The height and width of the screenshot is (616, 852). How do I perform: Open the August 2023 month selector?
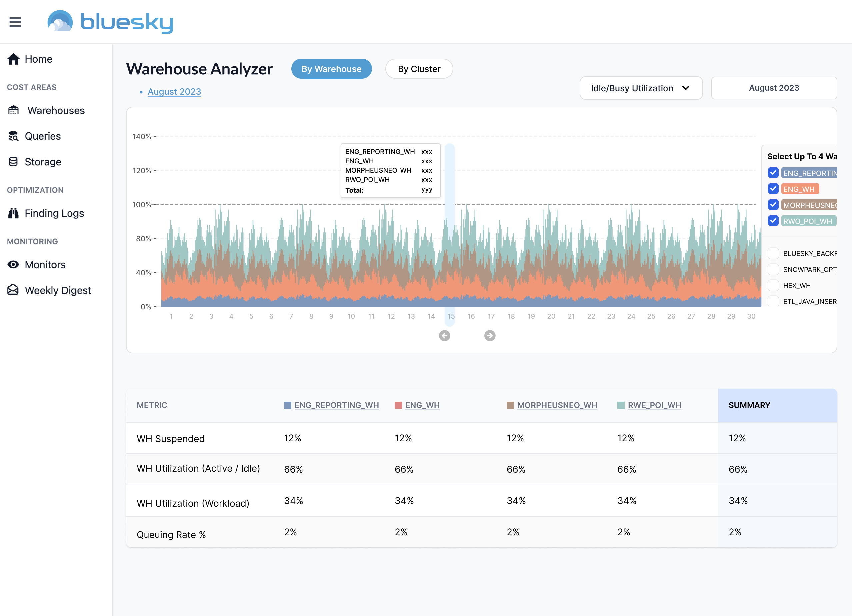(773, 88)
